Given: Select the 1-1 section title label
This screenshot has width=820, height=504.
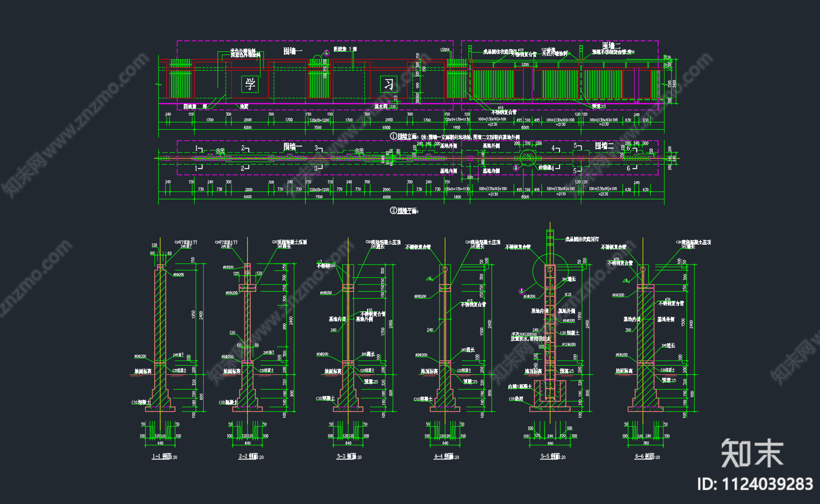Looking at the screenshot, I should coord(164,456).
